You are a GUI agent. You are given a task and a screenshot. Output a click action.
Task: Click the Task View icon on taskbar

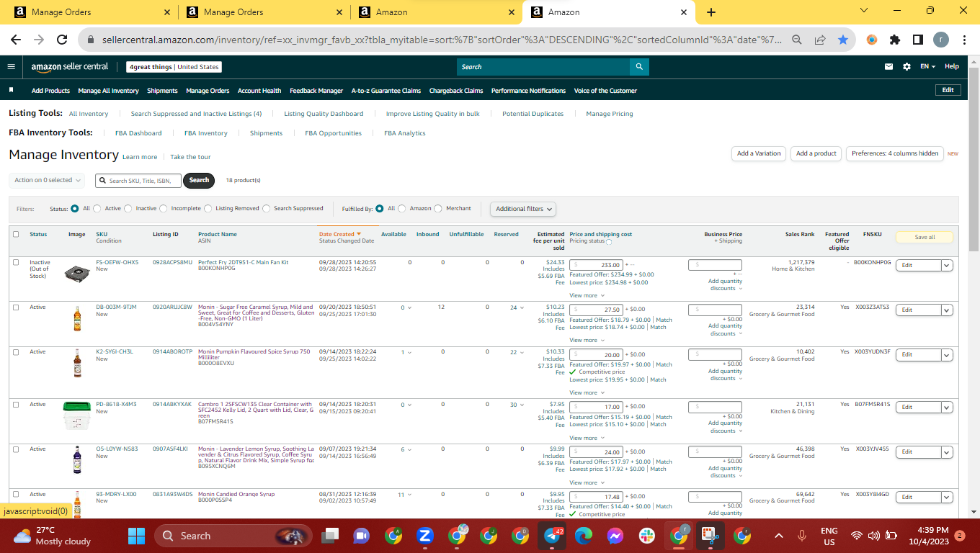330,536
